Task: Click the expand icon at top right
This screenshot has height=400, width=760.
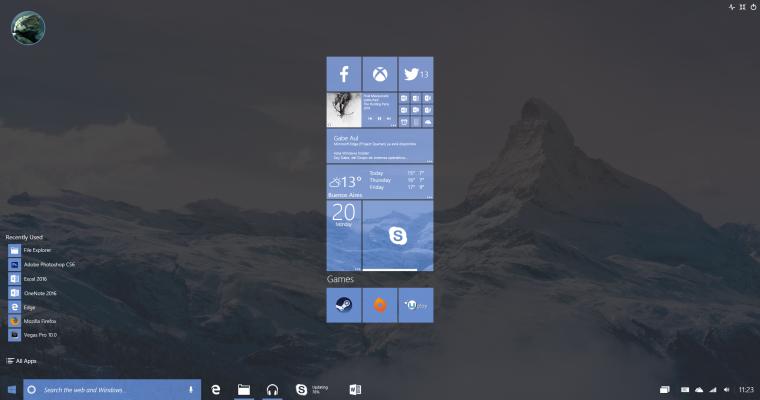Action: click(x=743, y=7)
